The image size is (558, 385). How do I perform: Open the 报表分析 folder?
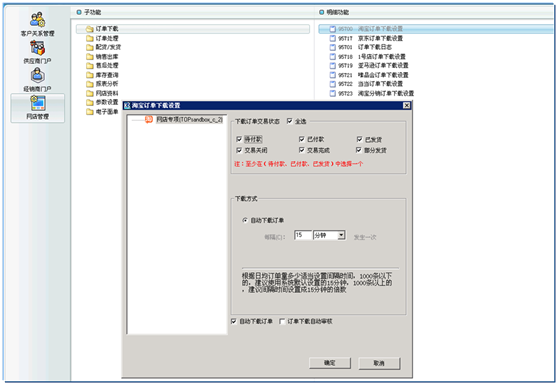coord(102,84)
